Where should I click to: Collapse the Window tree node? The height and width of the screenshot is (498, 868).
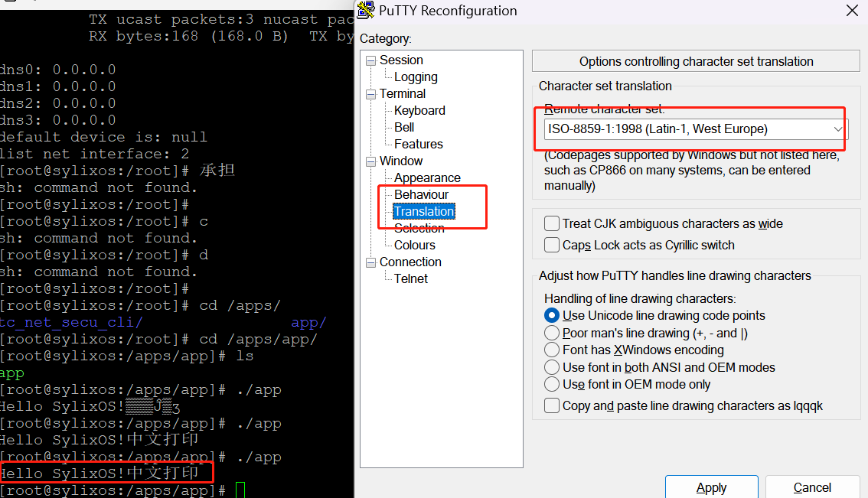(x=370, y=162)
